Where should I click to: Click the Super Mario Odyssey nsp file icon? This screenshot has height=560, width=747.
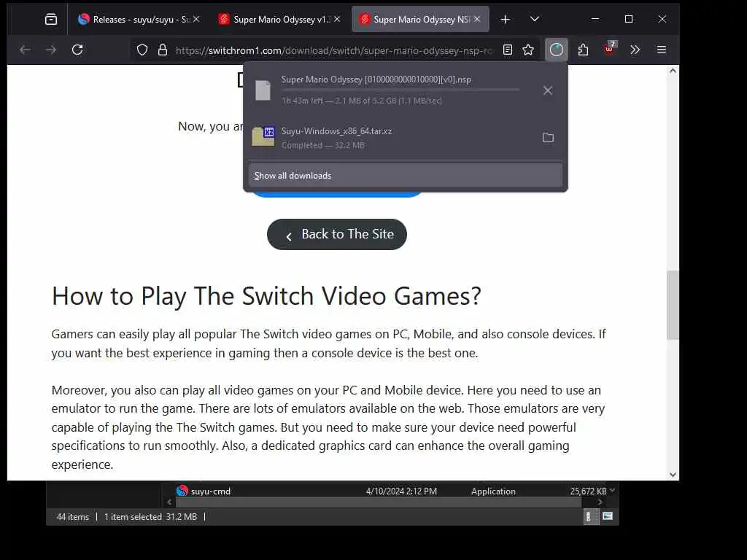pos(263,90)
